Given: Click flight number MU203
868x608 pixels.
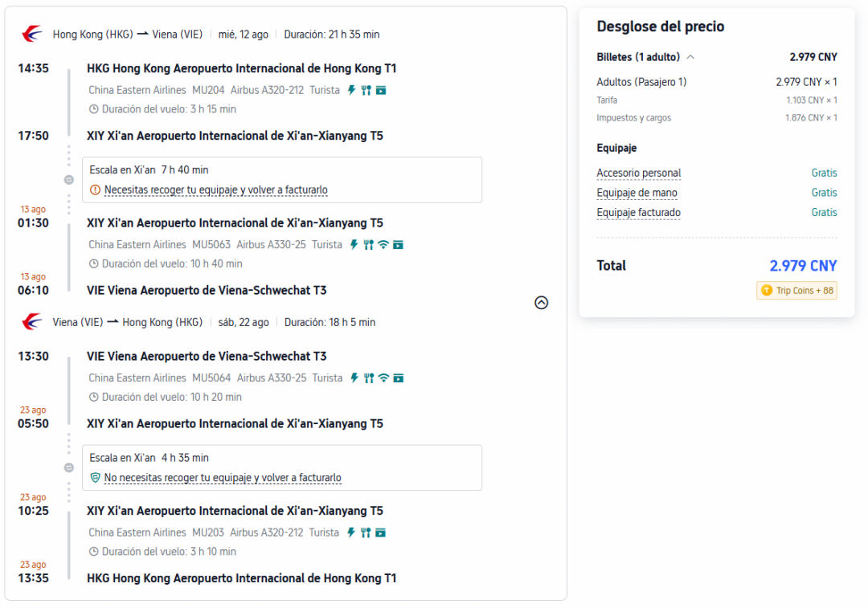Looking at the screenshot, I should [x=208, y=533].
